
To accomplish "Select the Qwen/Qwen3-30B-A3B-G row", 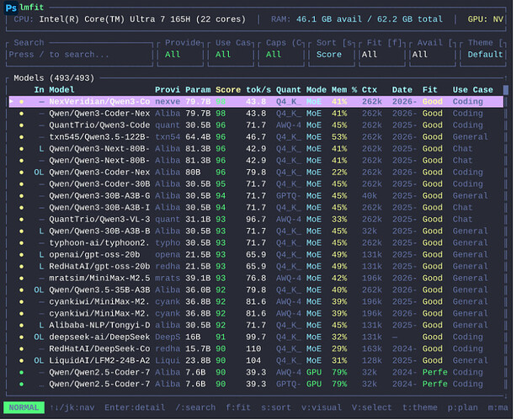I will [x=256, y=196].
